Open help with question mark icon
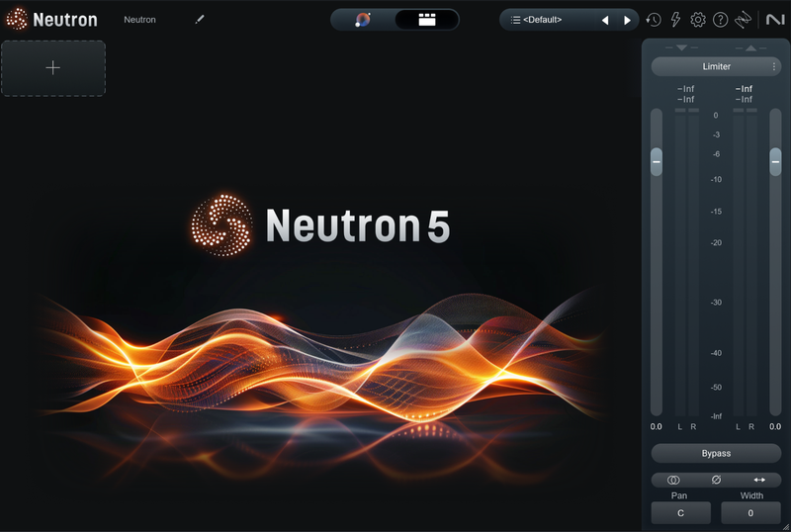This screenshot has width=791, height=532. click(720, 20)
